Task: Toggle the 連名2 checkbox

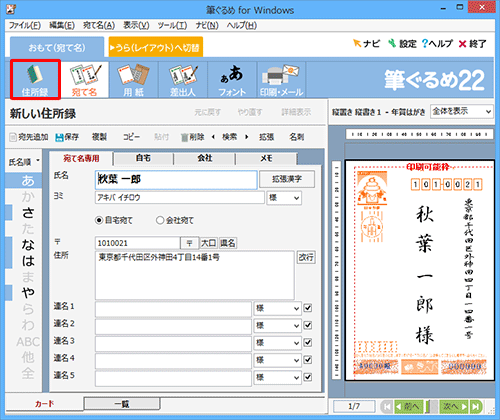Action: click(308, 325)
